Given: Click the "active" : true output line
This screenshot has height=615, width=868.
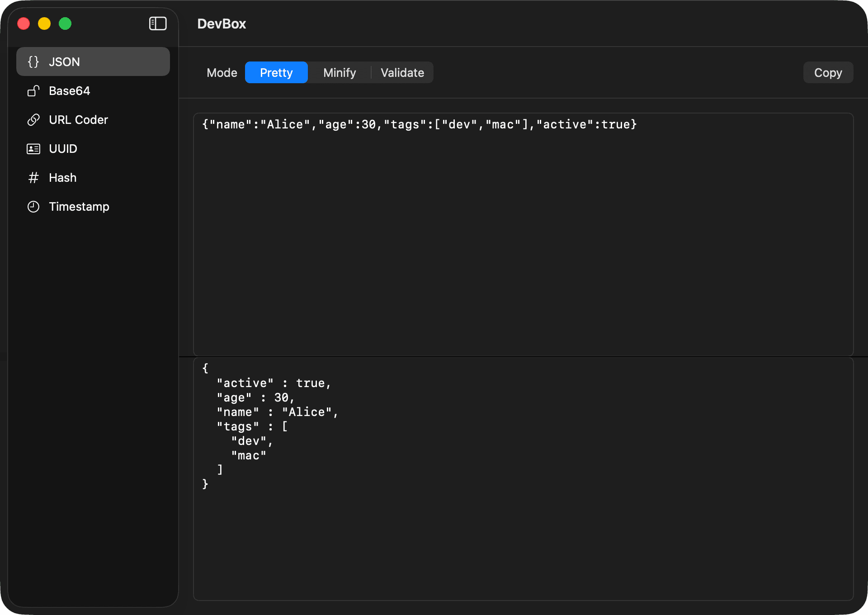Looking at the screenshot, I should (x=274, y=383).
